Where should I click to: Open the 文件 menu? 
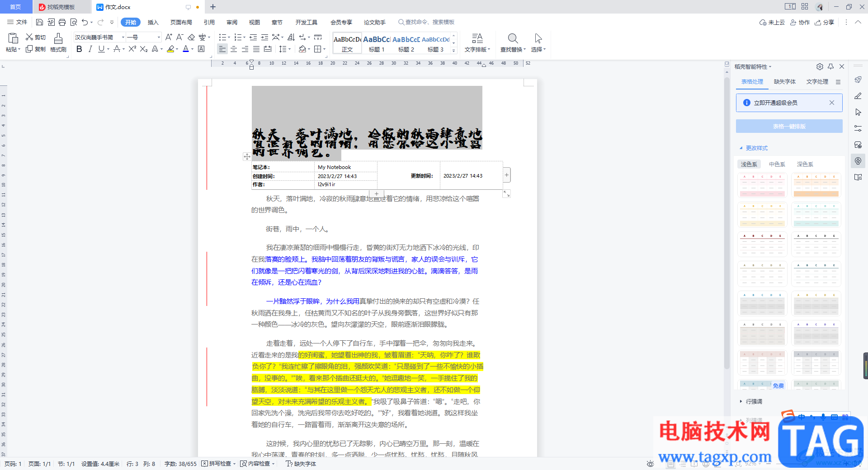[x=18, y=22]
